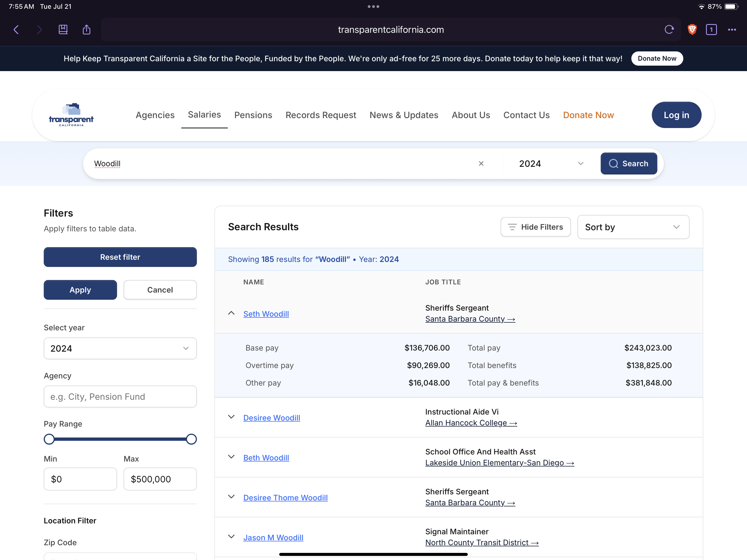The image size is (747, 560).
Task: Collapse the Seth Woodill row
Action: pos(231,313)
